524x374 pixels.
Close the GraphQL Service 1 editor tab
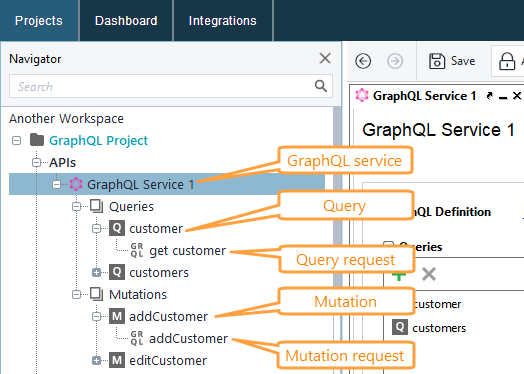coord(517,96)
